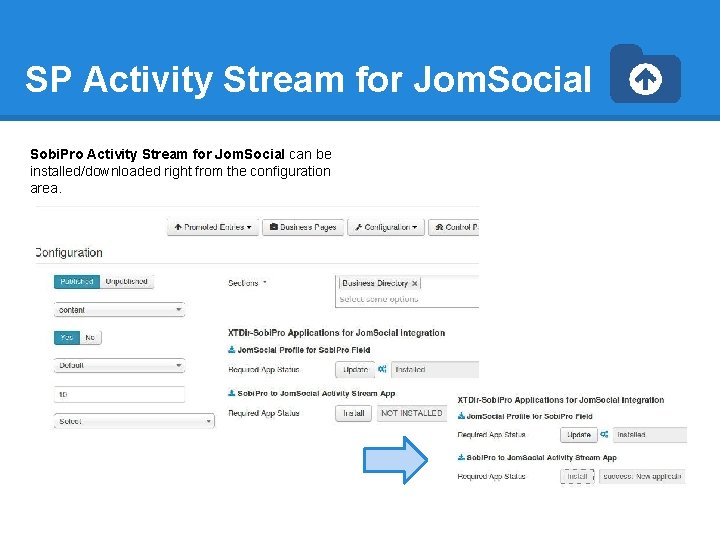Go to the Control Panel button

pos(454,227)
